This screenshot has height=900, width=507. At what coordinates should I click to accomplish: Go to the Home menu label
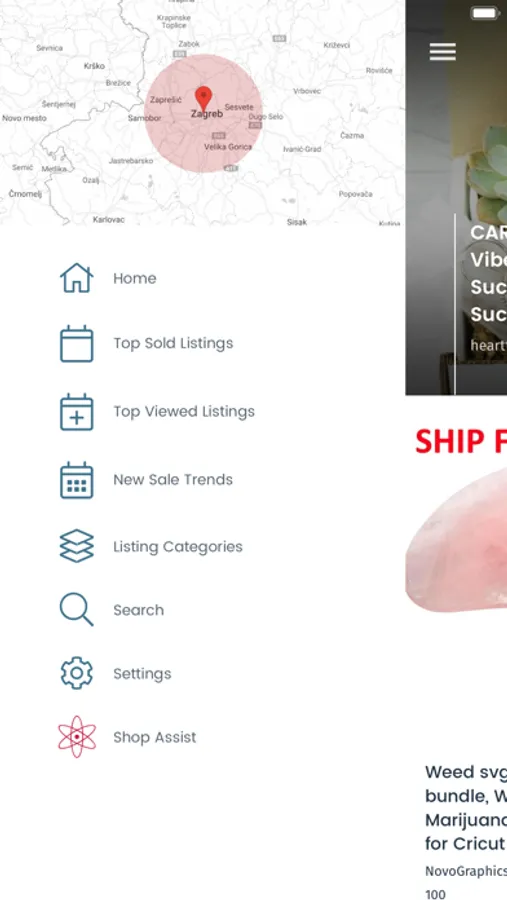(135, 278)
